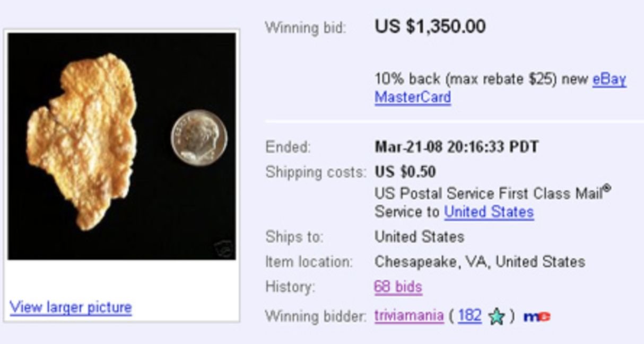This screenshot has height=344, width=644.
Task: Open the "View larger picture" link
Action: point(71,307)
